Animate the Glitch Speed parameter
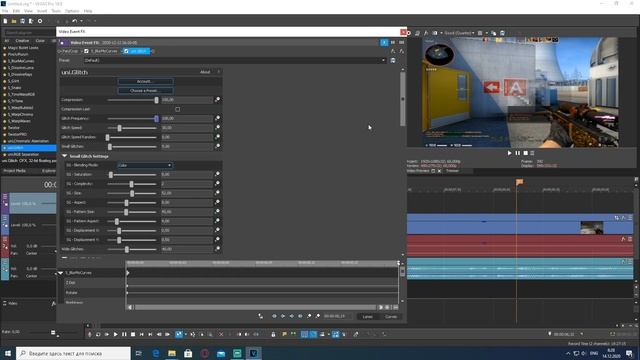 (217, 128)
